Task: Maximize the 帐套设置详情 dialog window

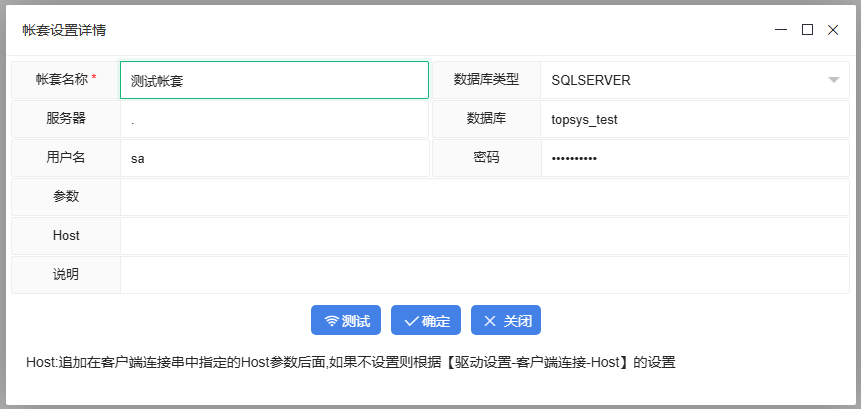Action: (x=807, y=30)
